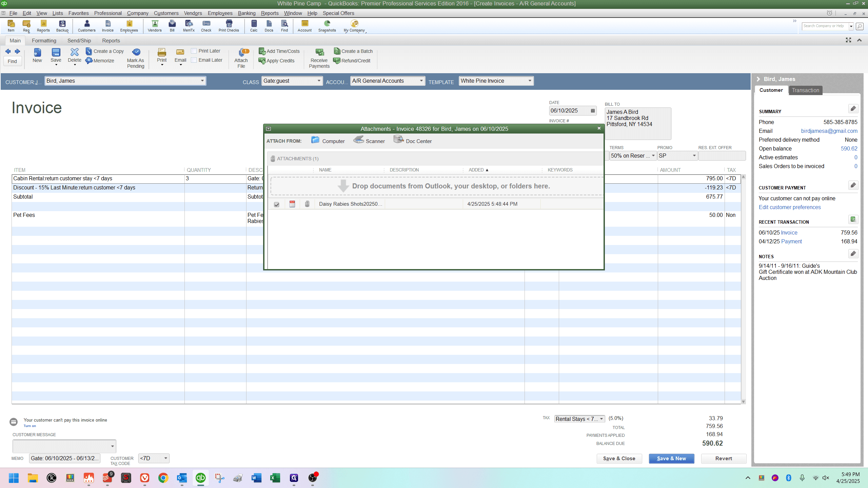Open the Template dropdown
Image resolution: width=868 pixels, height=488 pixels.
[530, 81]
